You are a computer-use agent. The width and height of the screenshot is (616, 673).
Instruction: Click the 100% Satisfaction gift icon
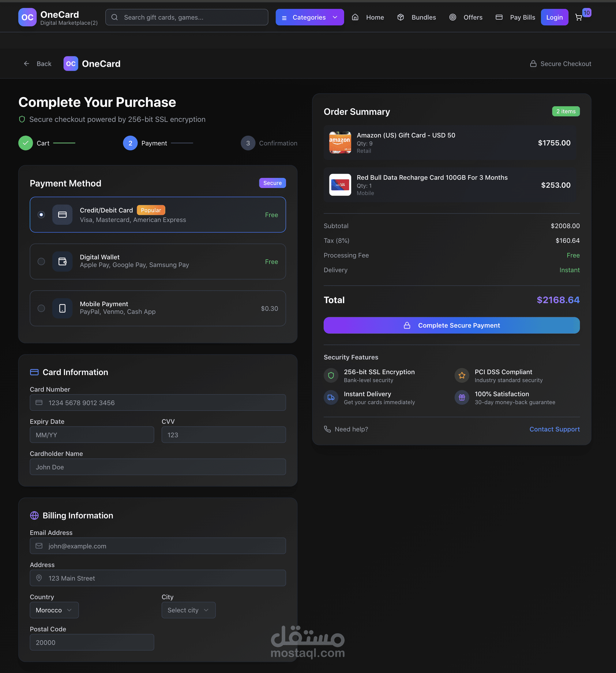[462, 397]
